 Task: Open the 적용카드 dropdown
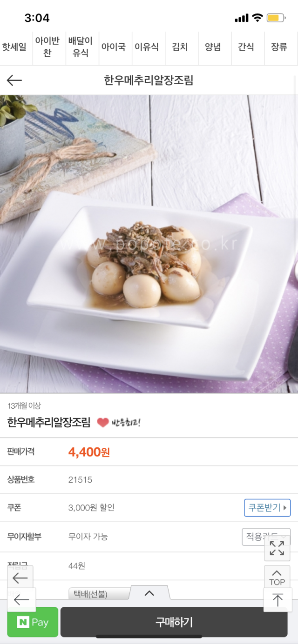(266, 537)
